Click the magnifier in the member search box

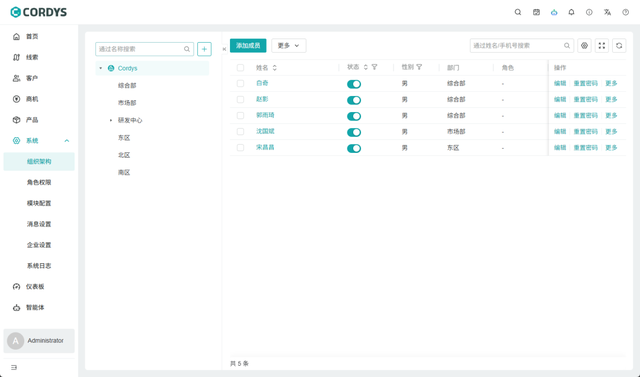(567, 46)
